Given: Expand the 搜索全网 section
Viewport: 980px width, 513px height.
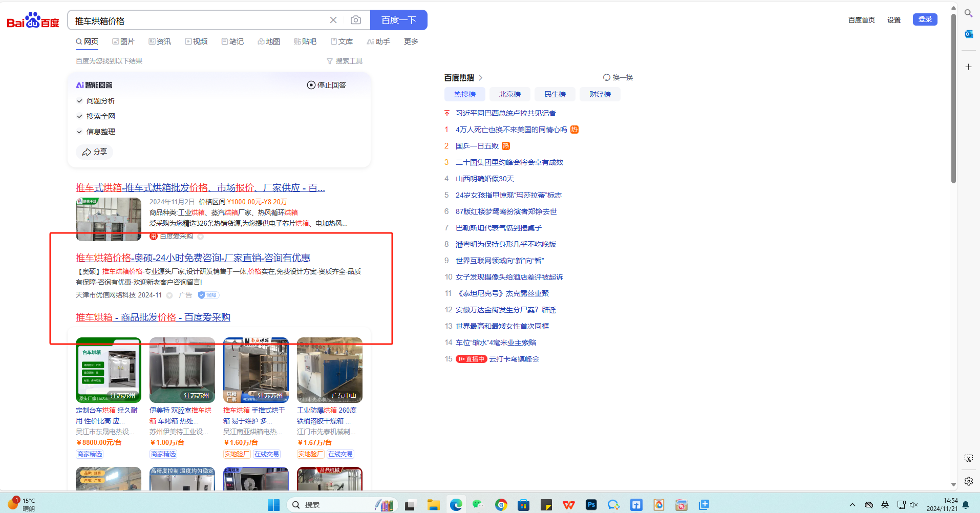Looking at the screenshot, I should (x=80, y=116).
